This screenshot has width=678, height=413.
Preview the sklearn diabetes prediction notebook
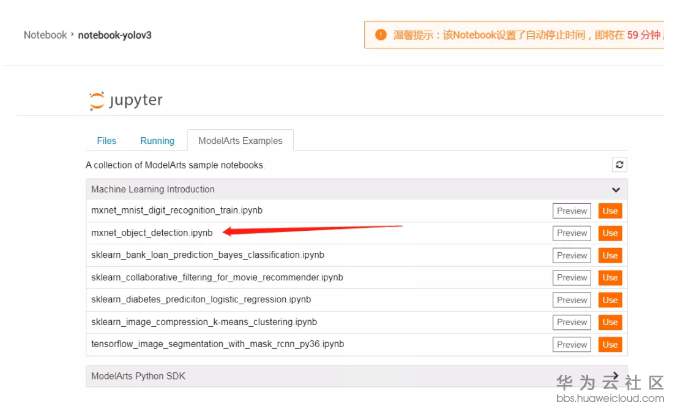point(572,300)
